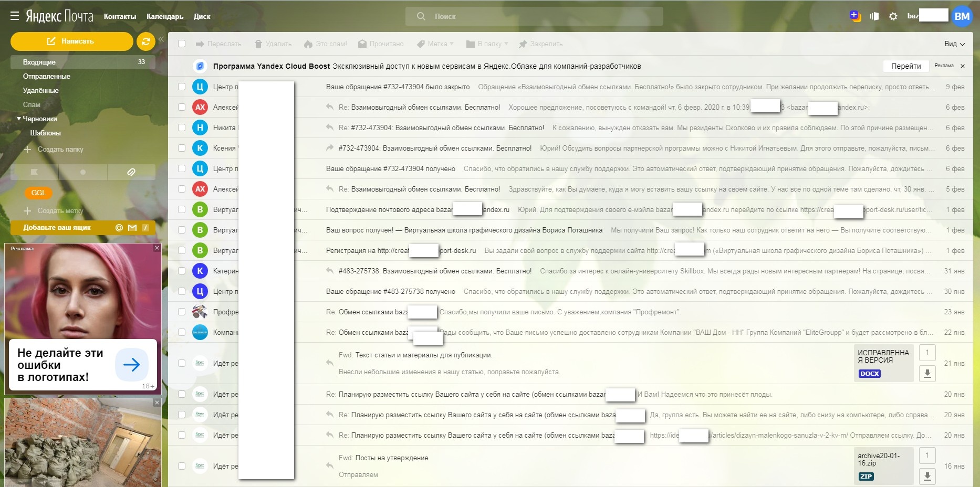Screen dimensions: 980x487
Task: Check the Ксения message row
Action: click(x=182, y=148)
